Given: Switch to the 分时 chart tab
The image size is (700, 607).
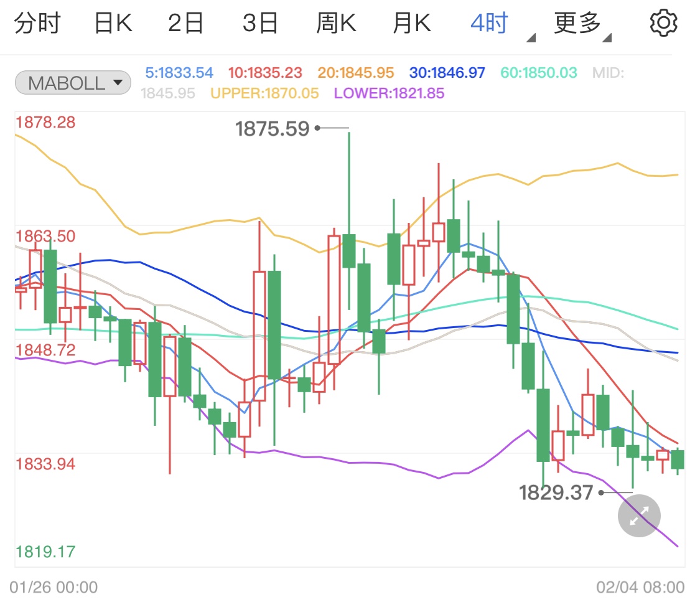Looking at the screenshot, I should [x=37, y=22].
